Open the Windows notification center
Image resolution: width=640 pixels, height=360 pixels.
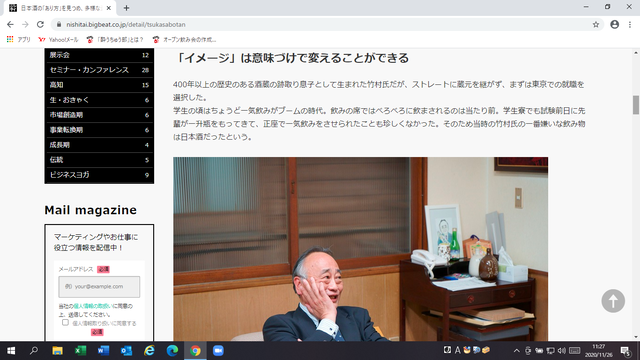[x=626, y=351]
